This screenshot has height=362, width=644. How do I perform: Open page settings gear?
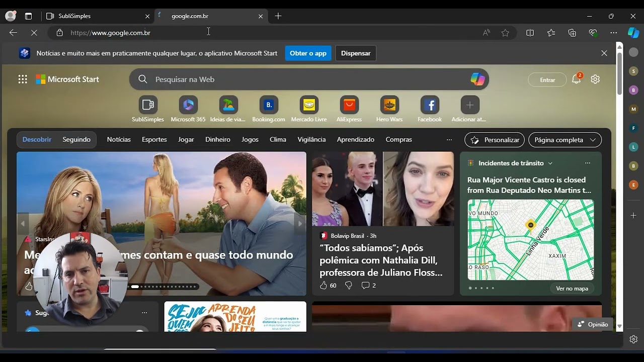[595, 79]
